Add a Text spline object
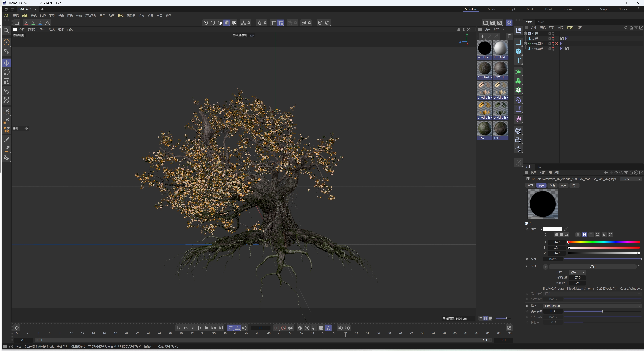 tap(518, 61)
